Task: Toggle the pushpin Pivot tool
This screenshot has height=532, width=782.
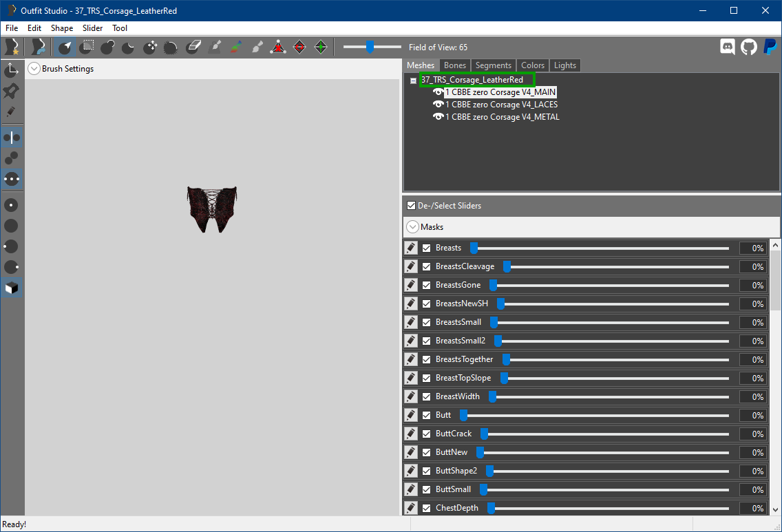Action: [12, 91]
